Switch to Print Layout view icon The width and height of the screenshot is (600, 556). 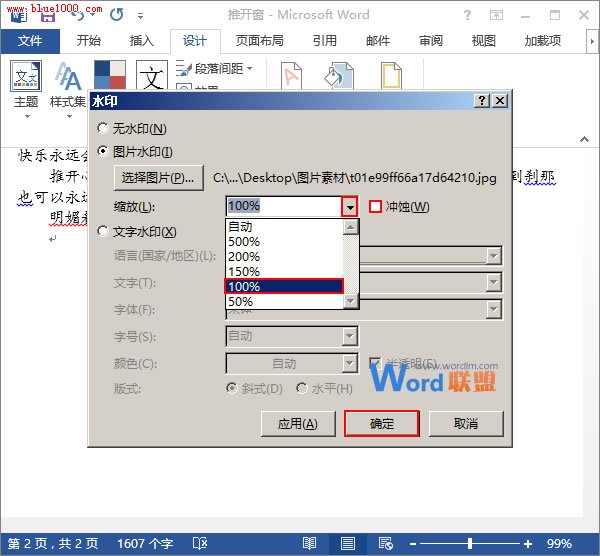coord(347,543)
